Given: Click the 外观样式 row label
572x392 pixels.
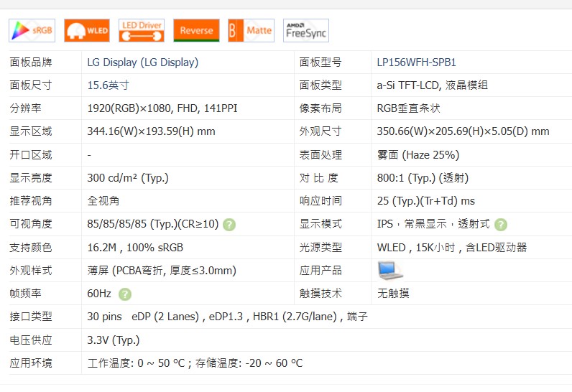Looking at the screenshot, I should coord(31,271).
